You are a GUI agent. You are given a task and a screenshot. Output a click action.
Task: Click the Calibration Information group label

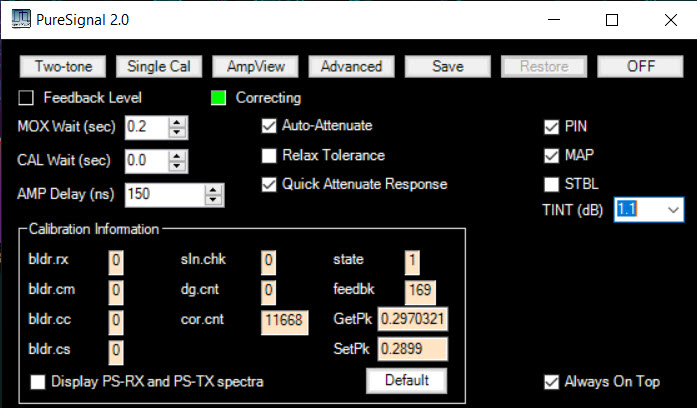tap(94, 229)
